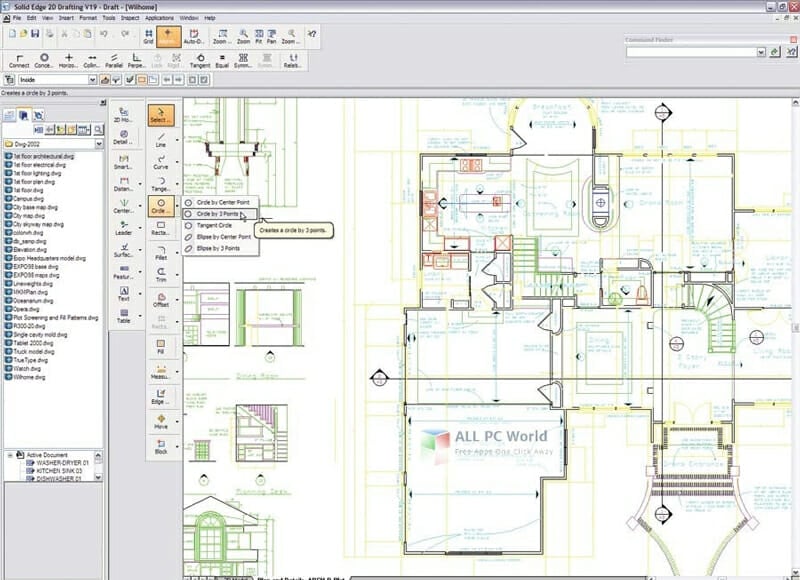Choose Tangent Circle entry
The width and height of the screenshot is (800, 580).
(x=221, y=225)
